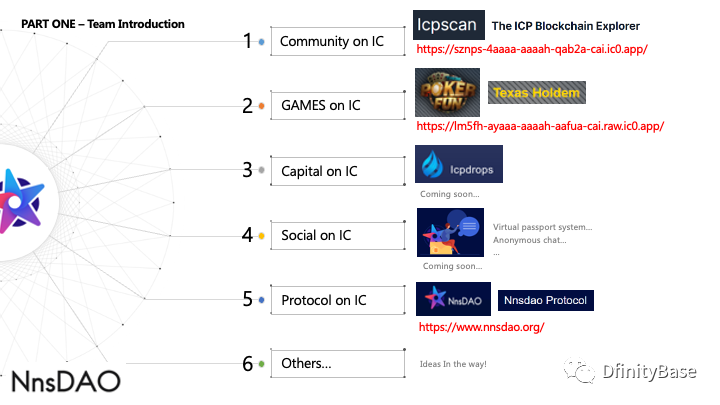Click the Social illustration thumbnail
Viewport: 720px width, 405px height.
point(450,232)
